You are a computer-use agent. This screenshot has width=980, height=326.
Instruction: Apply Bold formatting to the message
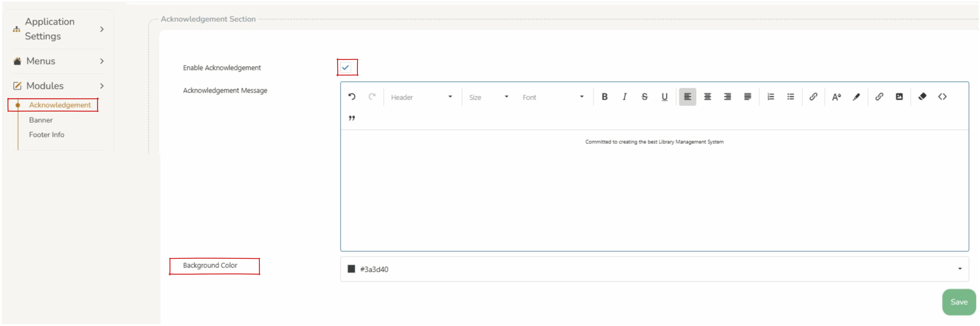coord(604,97)
